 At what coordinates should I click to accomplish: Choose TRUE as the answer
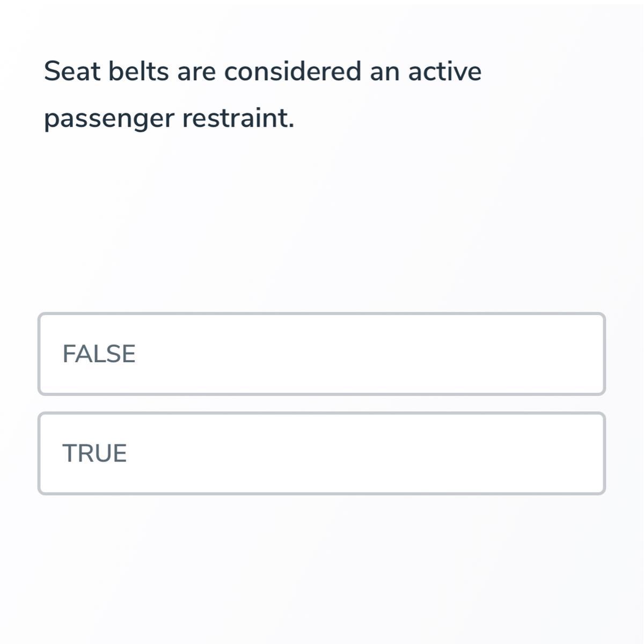click(x=321, y=453)
